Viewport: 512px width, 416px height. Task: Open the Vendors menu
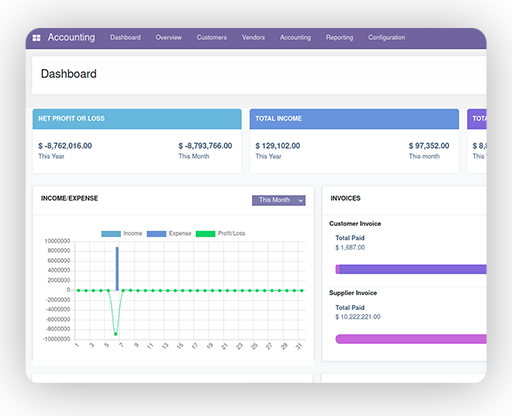tap(253, 37)
